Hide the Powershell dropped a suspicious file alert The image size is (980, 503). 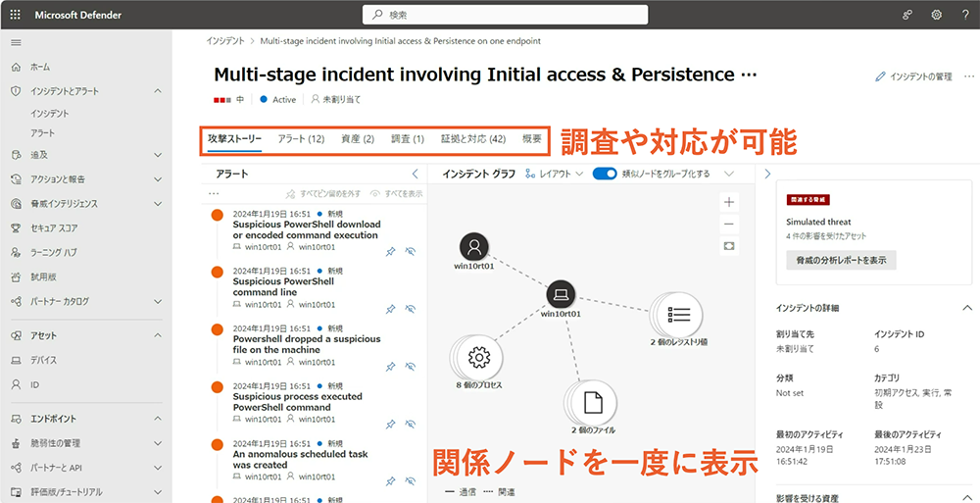click(x=411, y=367)
